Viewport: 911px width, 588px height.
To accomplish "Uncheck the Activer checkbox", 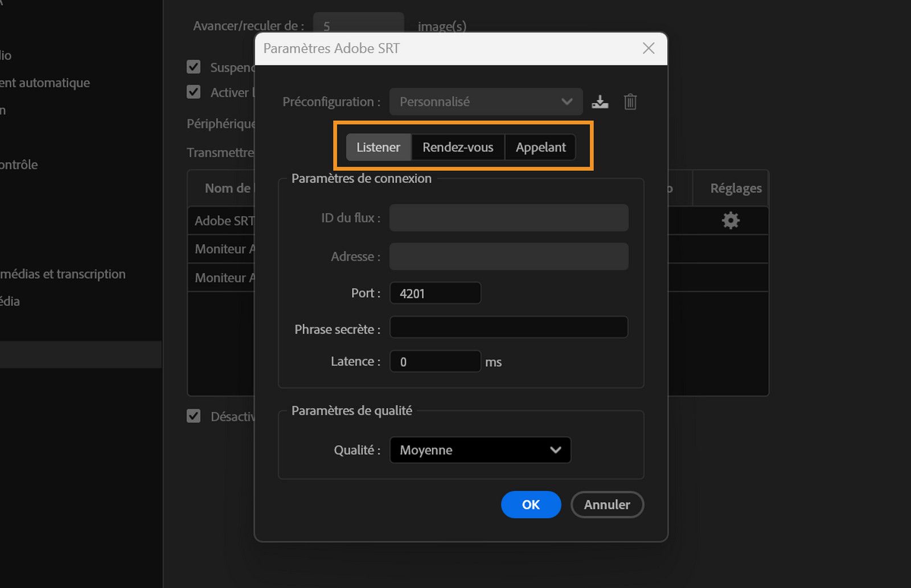I will tap(194, 92).
